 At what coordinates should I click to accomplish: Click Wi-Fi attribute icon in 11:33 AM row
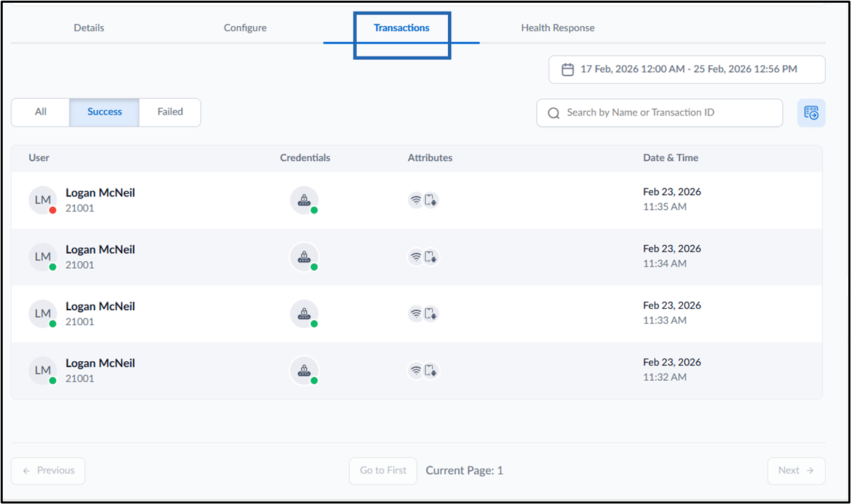[x=416, y=314]
